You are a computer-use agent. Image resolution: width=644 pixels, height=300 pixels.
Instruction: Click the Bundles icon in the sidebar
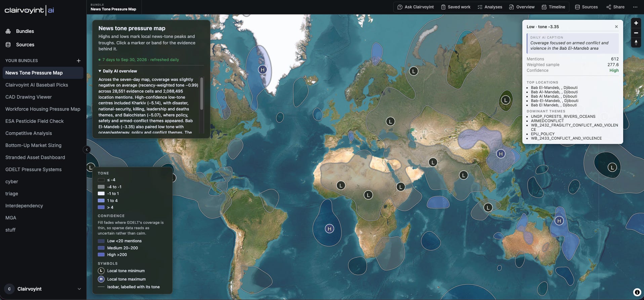pyautogui.click(x=8, y=31)
